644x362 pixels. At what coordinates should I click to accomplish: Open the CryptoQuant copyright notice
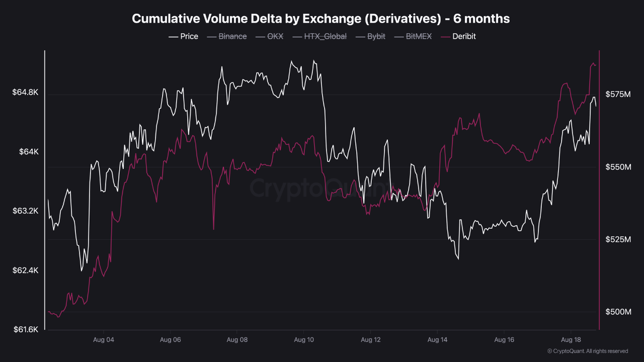[588, 351]
